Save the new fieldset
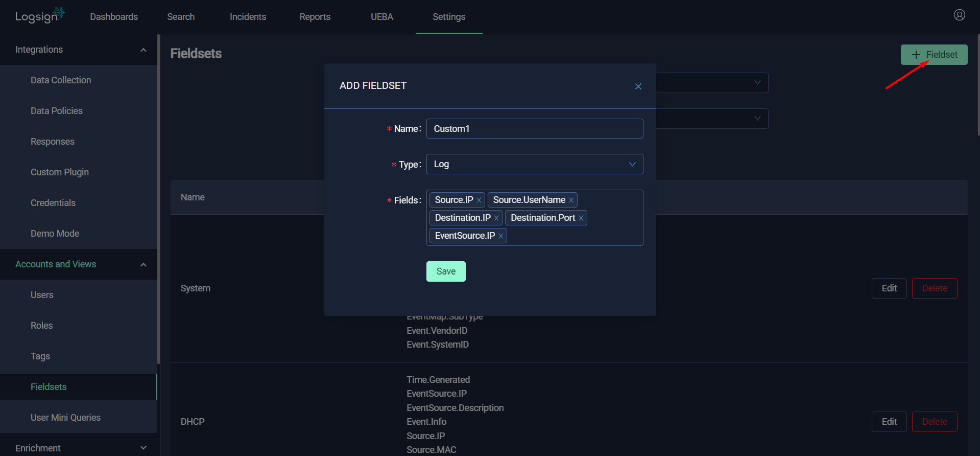The width and height of the screenshot is (980, 456). 446,271
